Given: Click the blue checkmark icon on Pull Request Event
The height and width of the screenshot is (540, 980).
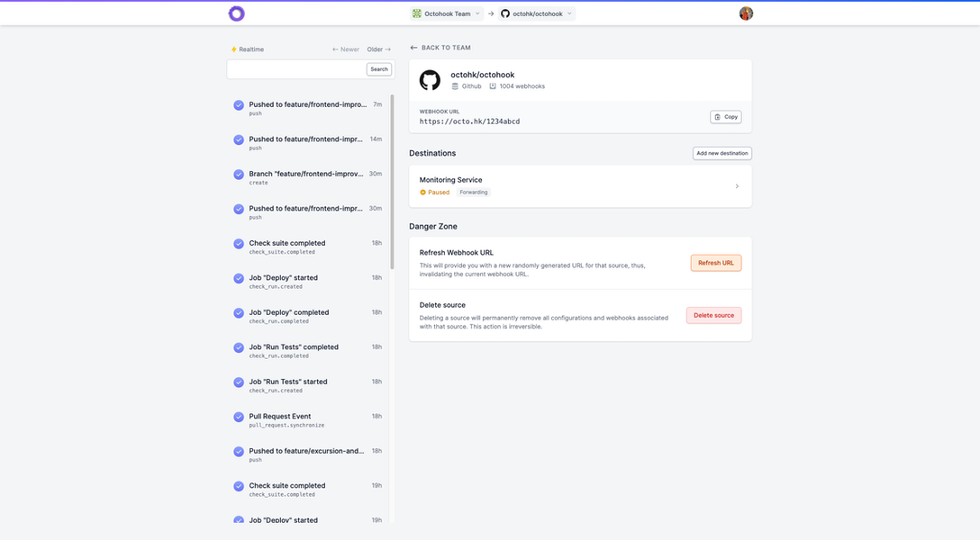Looking at the screenshot, I should point(239,417).
